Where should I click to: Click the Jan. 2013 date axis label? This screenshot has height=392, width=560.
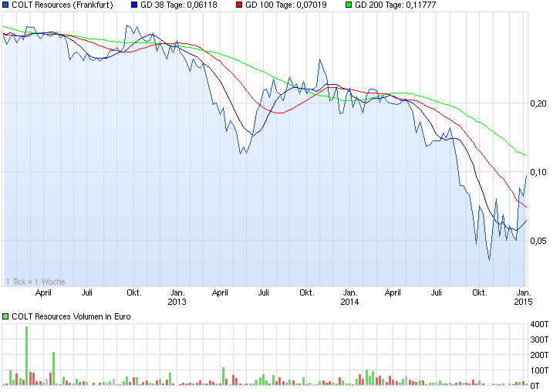177,297
